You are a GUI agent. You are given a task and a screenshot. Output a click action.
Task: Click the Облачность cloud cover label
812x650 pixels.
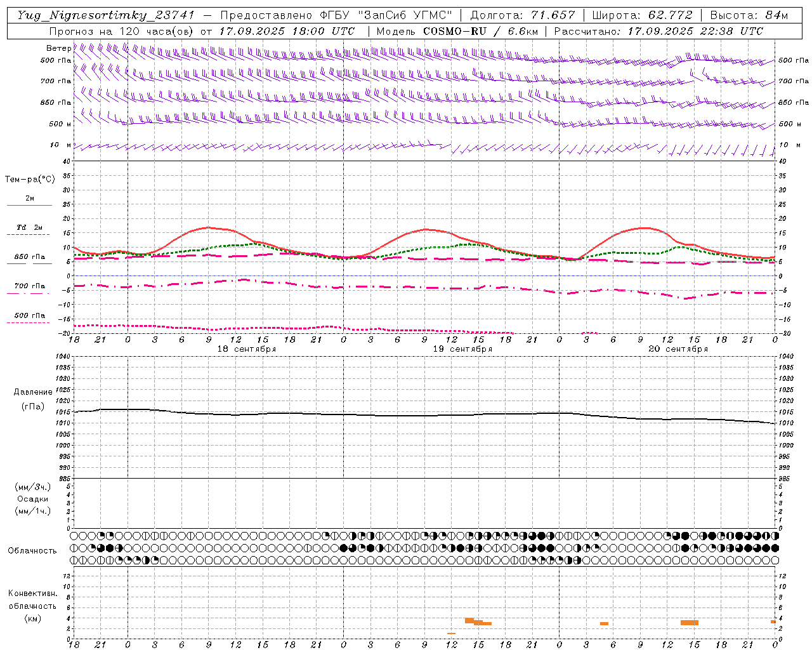32,550
